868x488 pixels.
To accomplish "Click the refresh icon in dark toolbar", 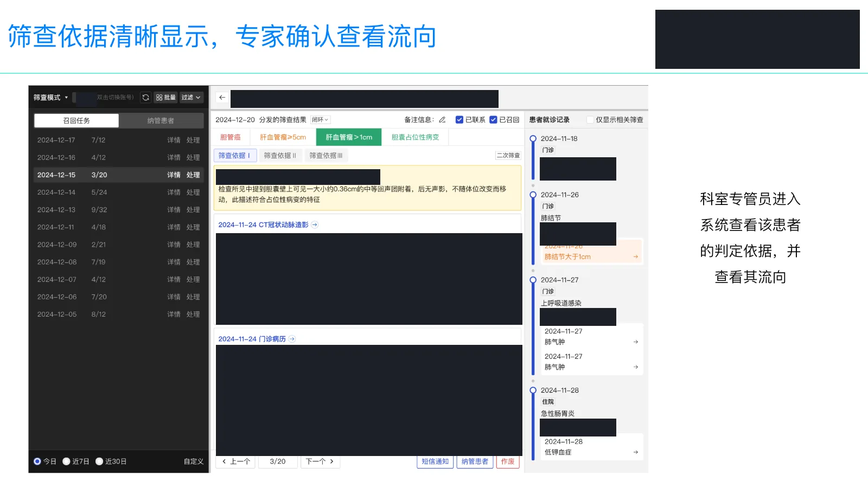I will [145, 98].
